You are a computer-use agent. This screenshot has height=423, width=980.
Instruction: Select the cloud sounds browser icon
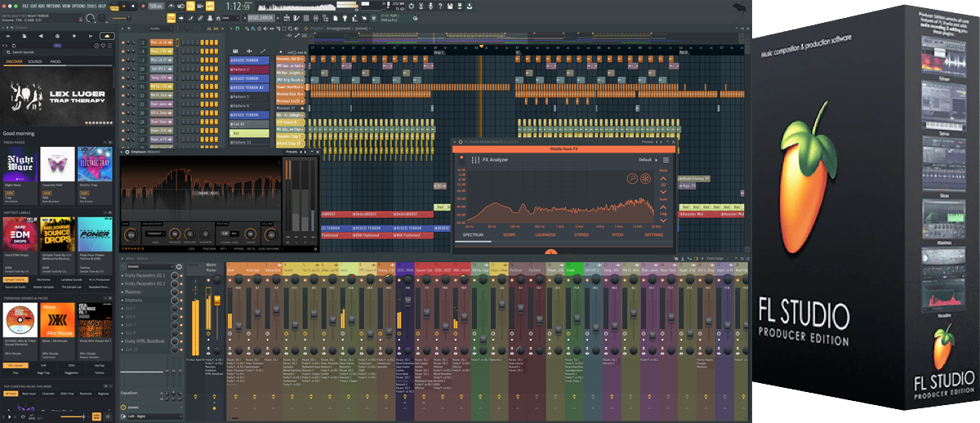click(x=107, y=36)
